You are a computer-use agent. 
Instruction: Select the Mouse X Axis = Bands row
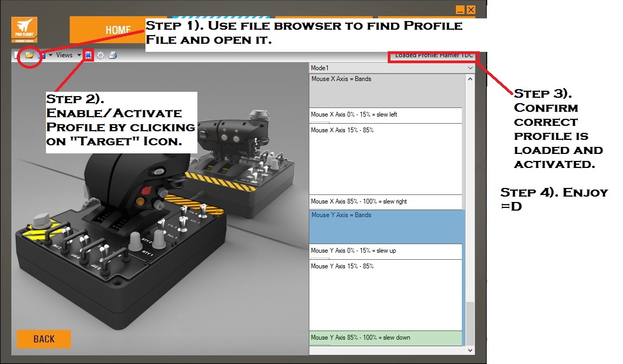tap(386, 90)
